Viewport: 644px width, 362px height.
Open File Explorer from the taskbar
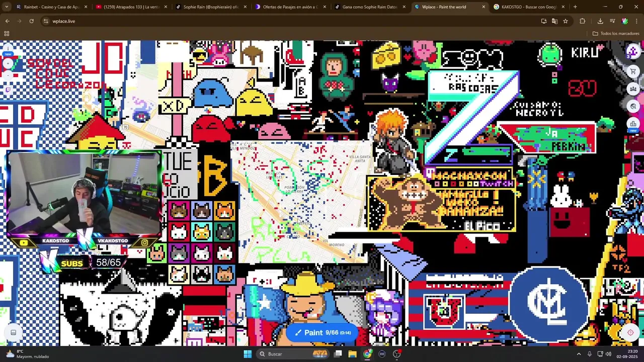(x=353, y=354)
